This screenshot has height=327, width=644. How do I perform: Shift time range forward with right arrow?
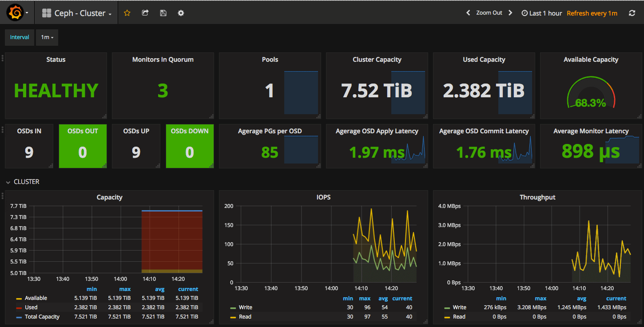coord(510,13)
